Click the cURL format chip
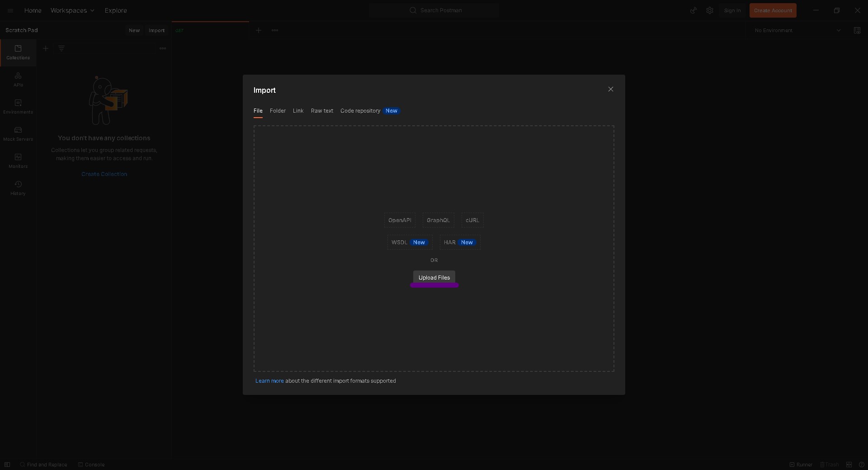Screen dimensions: 868x470 (472, 220)
